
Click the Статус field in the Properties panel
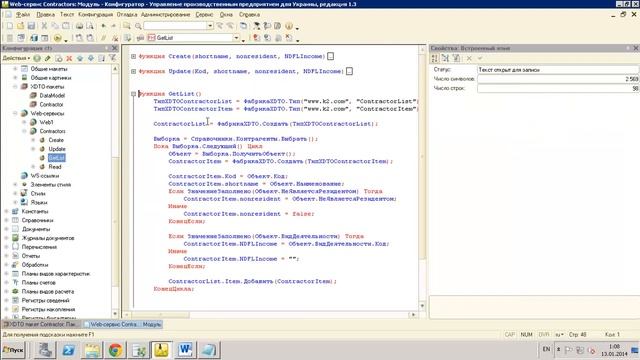tap(558, 70)
